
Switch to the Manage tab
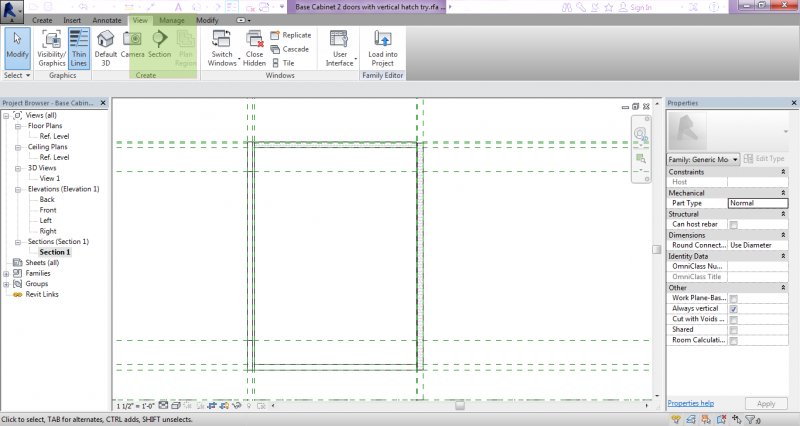click(171, 20)
